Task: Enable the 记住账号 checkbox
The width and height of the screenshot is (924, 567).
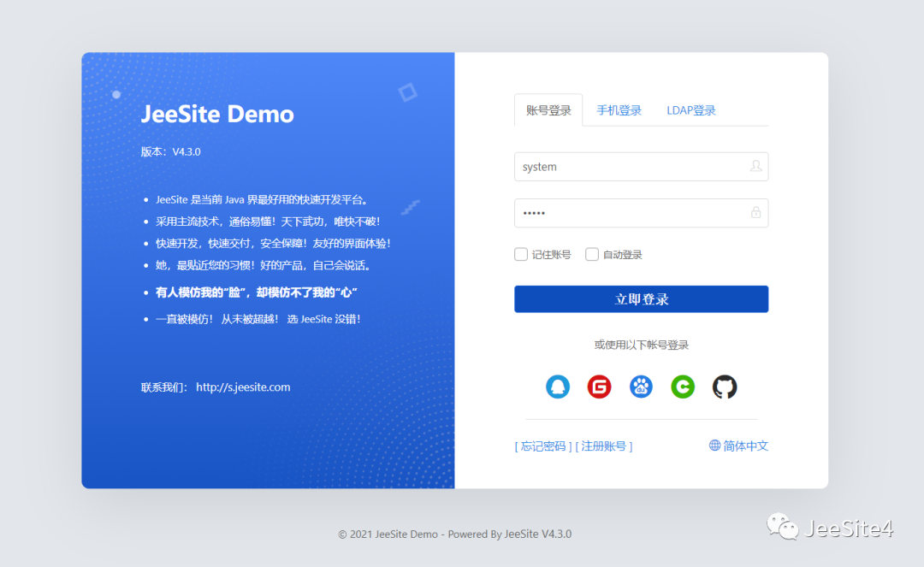Action: pos(521,254)
